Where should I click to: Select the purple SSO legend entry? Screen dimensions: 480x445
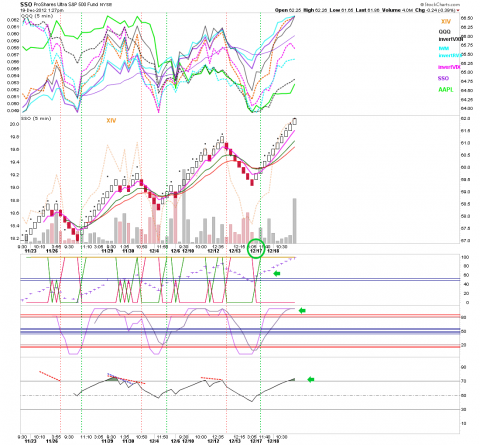[x=443, y=78]
